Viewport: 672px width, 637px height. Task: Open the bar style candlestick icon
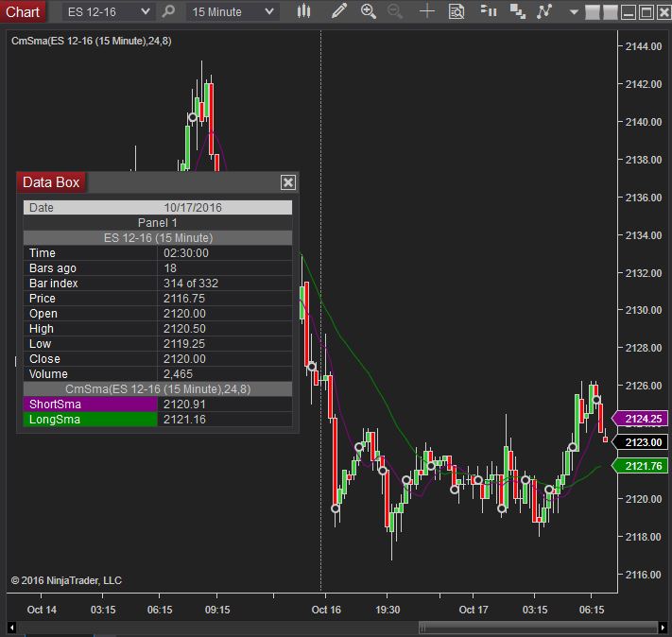pyautogui.click(x=303, y=11)
